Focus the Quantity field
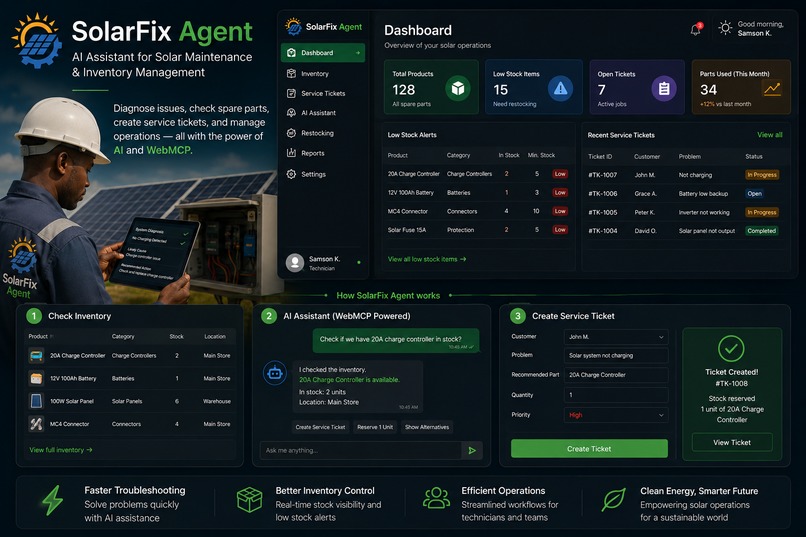Screen dimensions: 806x537 click(x=616, y=395)
